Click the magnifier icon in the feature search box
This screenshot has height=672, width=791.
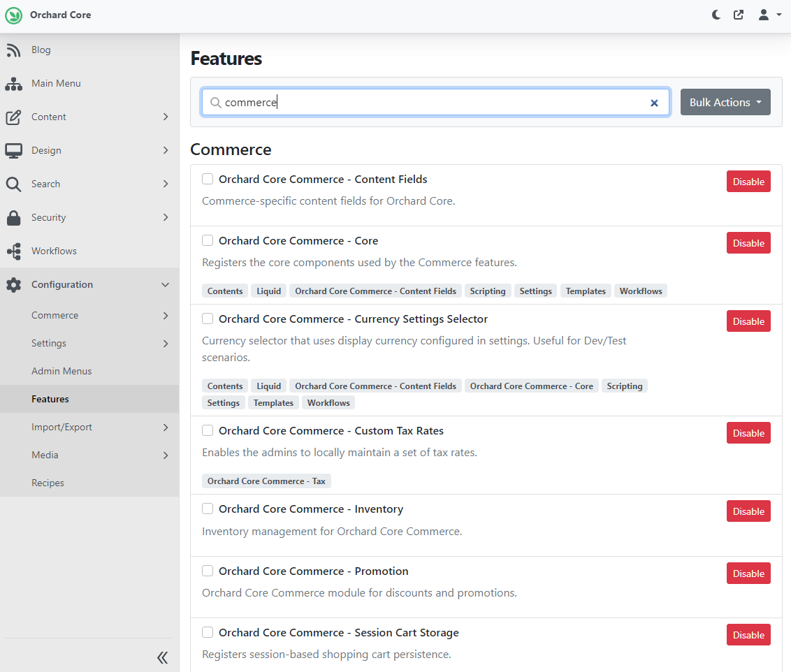(215, 103)
